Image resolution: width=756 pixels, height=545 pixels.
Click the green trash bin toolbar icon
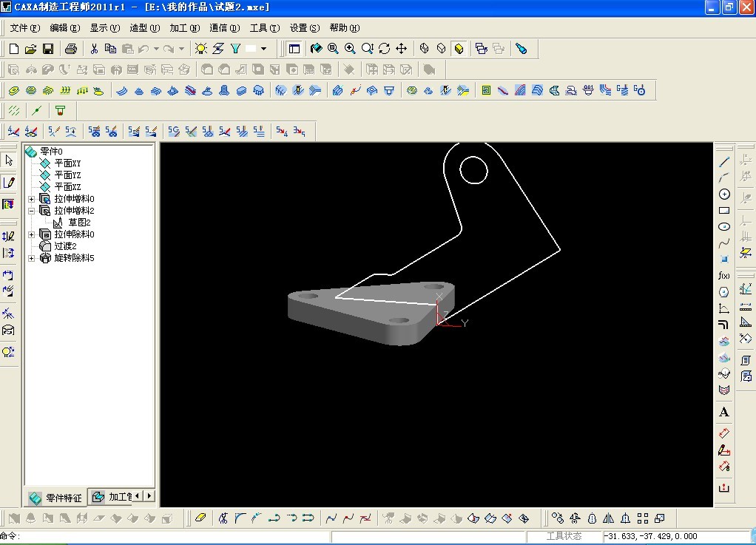pyautogui.click(x=60, y=111)
